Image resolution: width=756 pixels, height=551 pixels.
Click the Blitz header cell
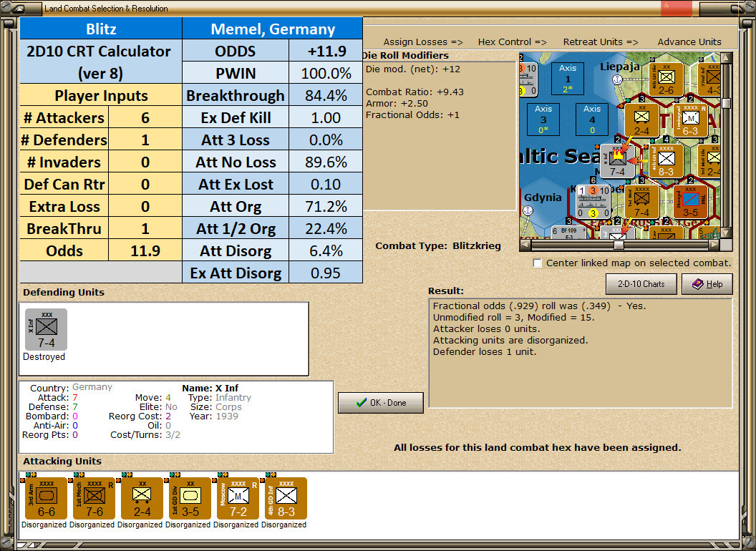tap(101, 29)
